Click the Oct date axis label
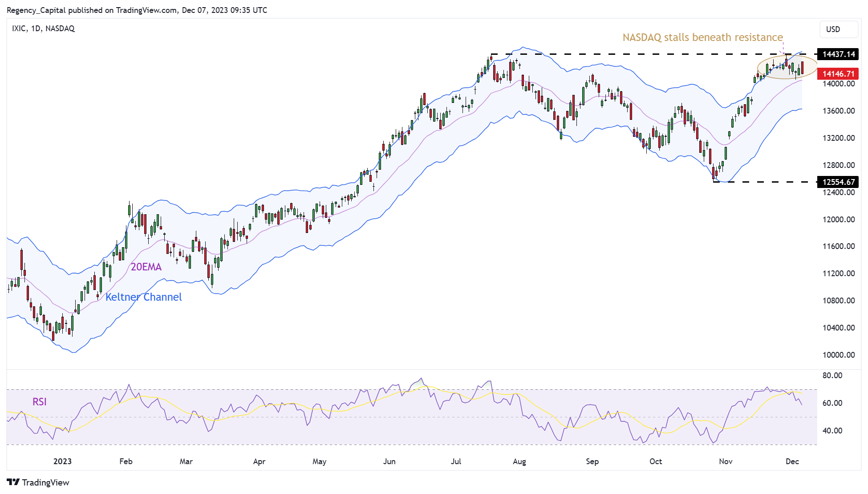Screen dimensions: 868x494 pyautogui.click(x=656, y=461)
